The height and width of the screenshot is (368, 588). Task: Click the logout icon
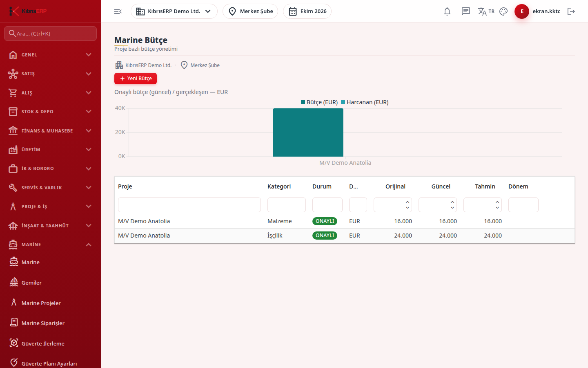click(571, 11)
